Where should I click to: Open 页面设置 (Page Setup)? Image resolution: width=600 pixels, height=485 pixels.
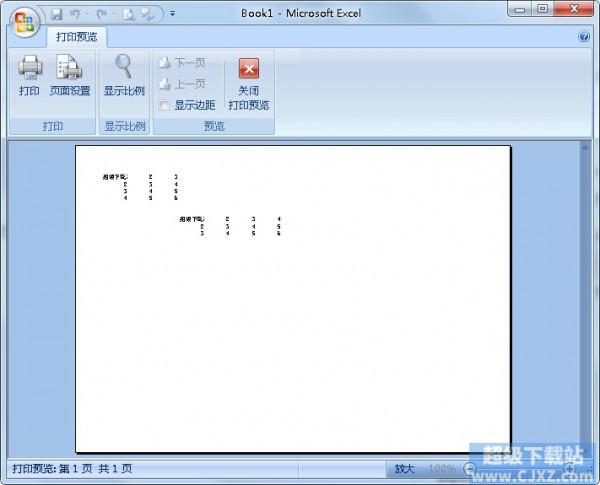pyautogui.click(x=69, y=68)
